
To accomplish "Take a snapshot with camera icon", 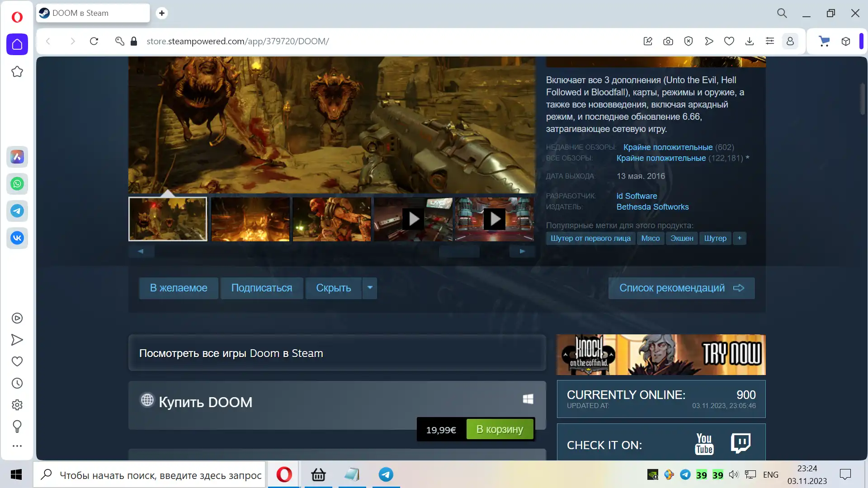I will (668, 41).
